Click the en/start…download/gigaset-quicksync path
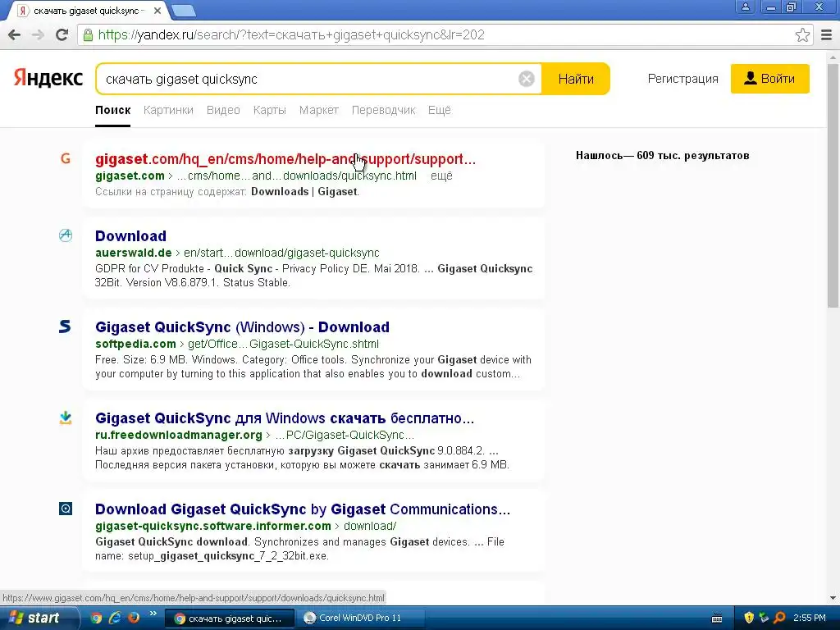 (281, 253)
